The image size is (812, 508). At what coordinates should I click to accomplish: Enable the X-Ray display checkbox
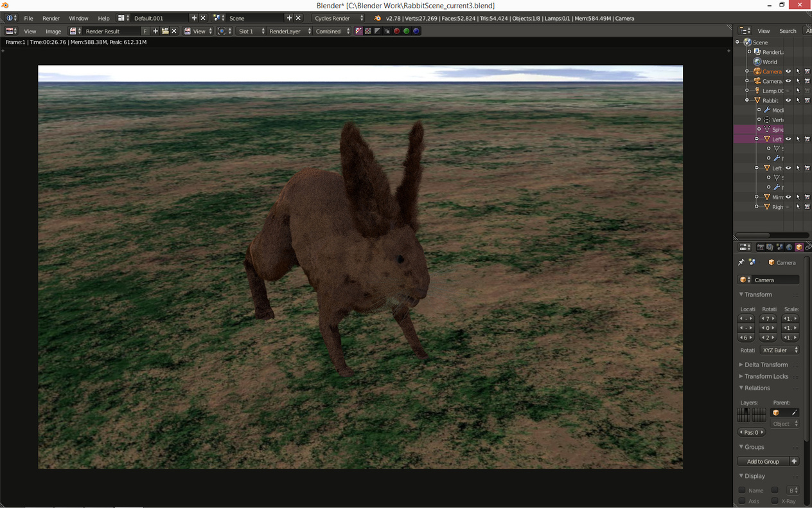coord(775,501)
